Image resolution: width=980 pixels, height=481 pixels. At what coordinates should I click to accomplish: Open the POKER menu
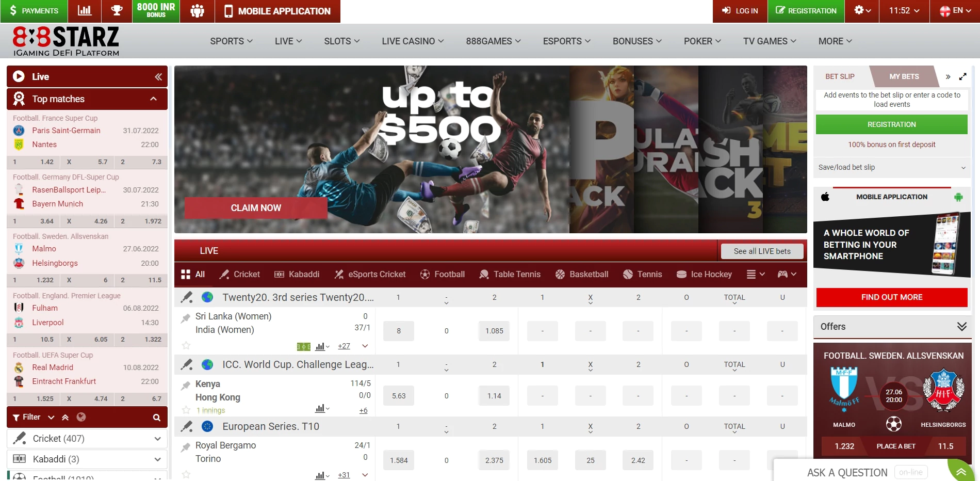click(702, 41)
